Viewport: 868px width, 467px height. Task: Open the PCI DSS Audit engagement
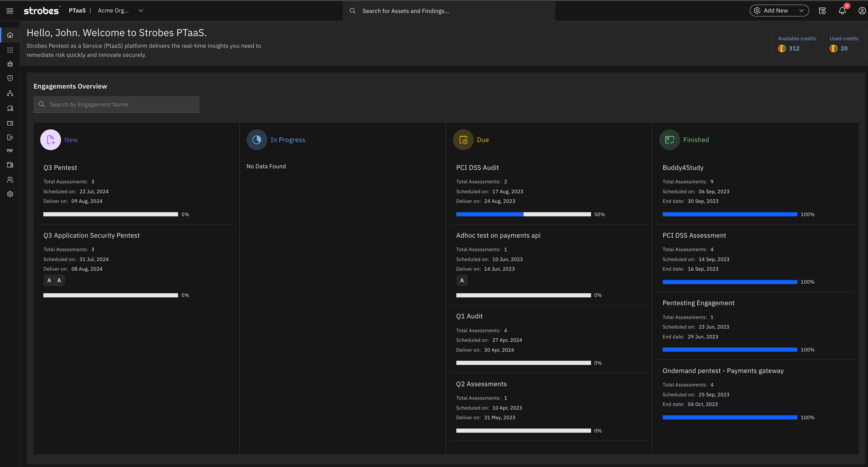tap(477, 168)
